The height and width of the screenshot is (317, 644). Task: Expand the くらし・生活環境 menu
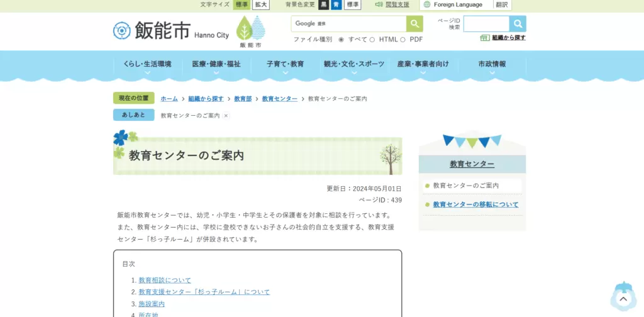click(x=147, y=65)
